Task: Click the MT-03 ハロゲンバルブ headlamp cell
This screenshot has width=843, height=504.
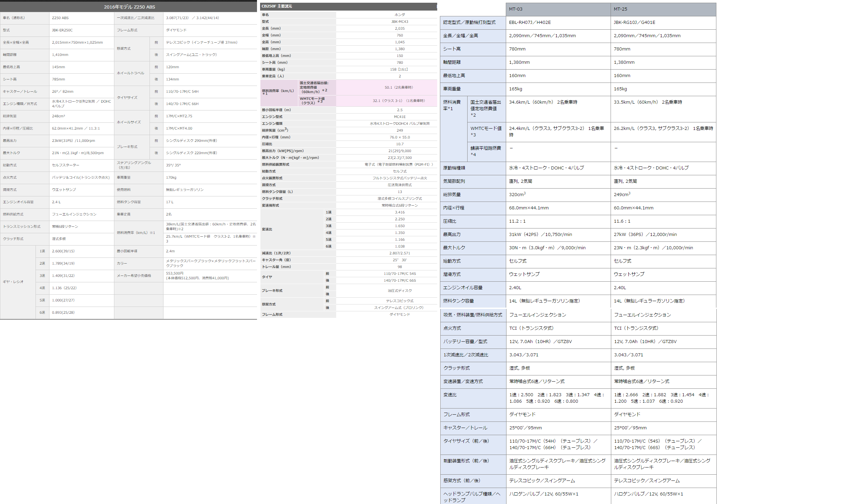Action: 544,494
